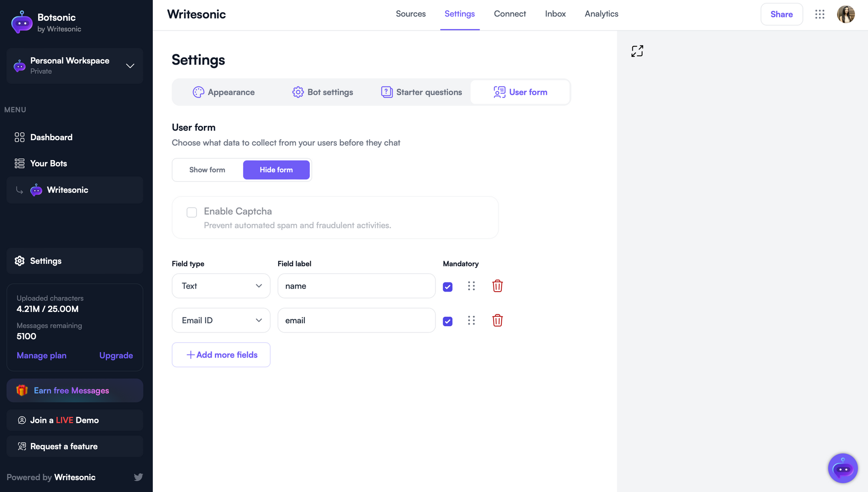Switch to the Appearance tab
The height and width of the screenshot is (492, 868).
[224, 92]
